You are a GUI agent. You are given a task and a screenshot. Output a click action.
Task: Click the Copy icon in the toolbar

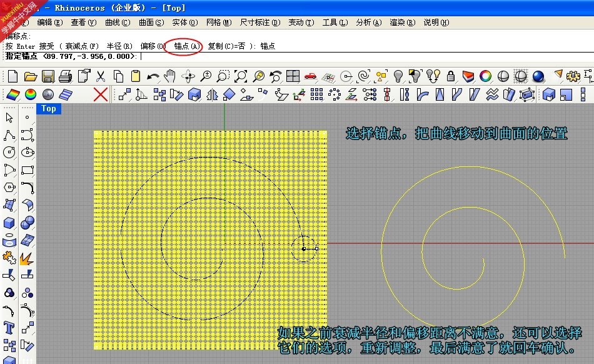[x=118, y=76]
